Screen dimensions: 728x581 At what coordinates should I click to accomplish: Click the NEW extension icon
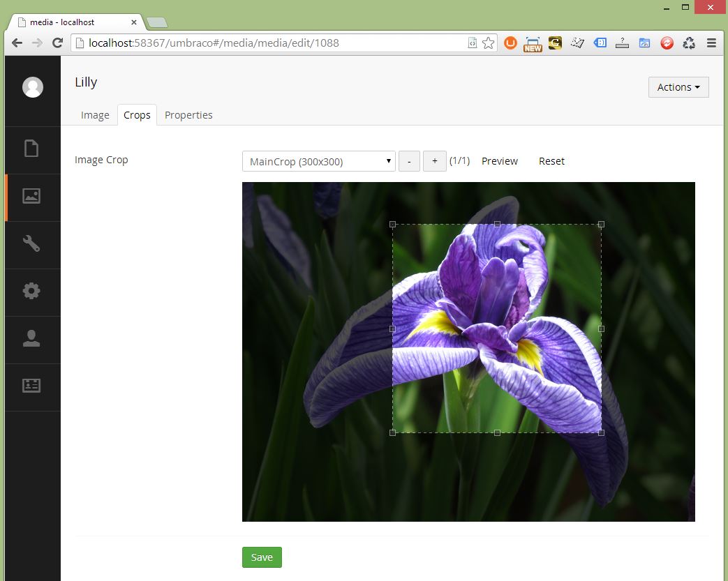[x=533, y=44]
